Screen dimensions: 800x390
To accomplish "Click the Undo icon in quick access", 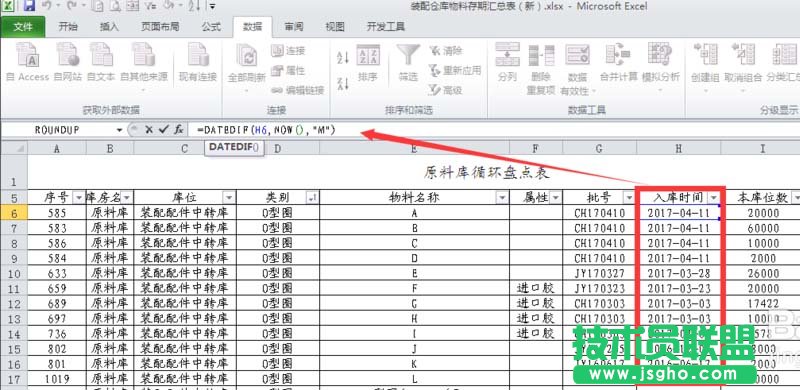I will tap(46, 6).
